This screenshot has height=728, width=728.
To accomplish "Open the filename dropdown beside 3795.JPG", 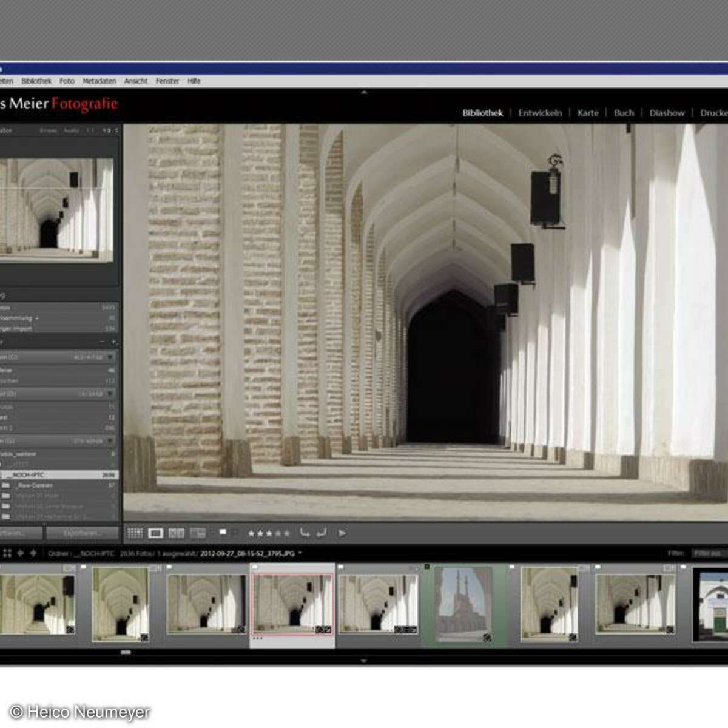I will (x=298, y=553).
